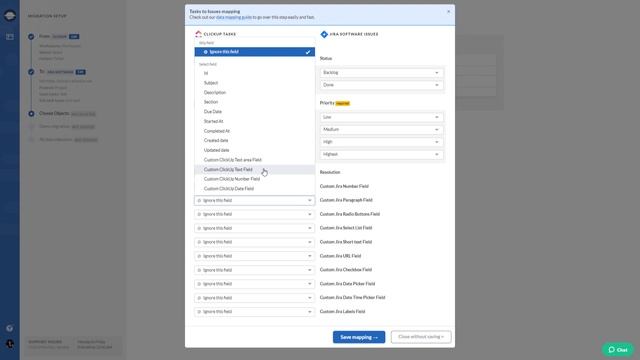Click the CLICKUP TASKS column heading
This screenshot has width=640, height=360.
[x=220, y=34]
